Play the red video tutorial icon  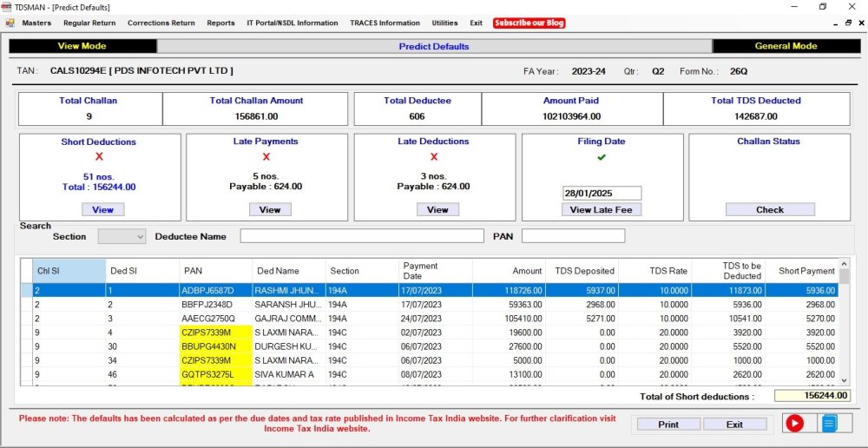pyautogui.click(x=794, y=423)
